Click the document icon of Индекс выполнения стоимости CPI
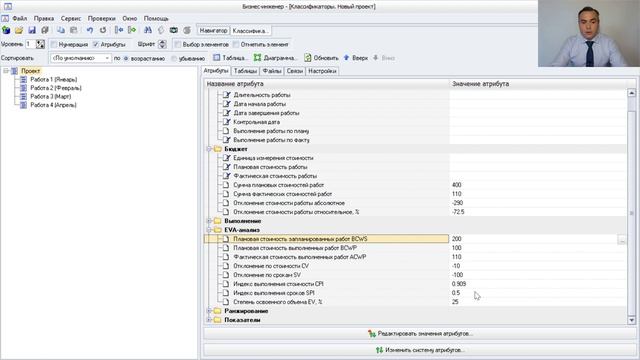640x360 pixels. click(226, 284)
